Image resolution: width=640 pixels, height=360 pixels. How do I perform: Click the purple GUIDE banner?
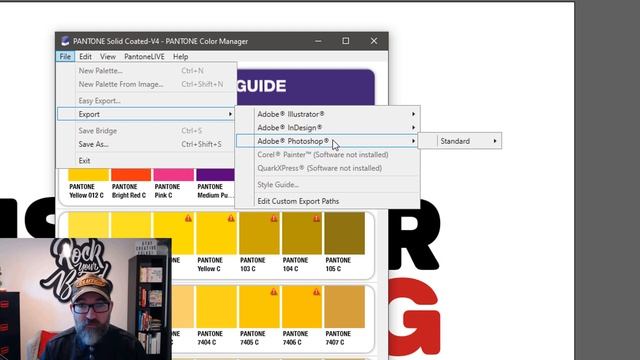305,87
